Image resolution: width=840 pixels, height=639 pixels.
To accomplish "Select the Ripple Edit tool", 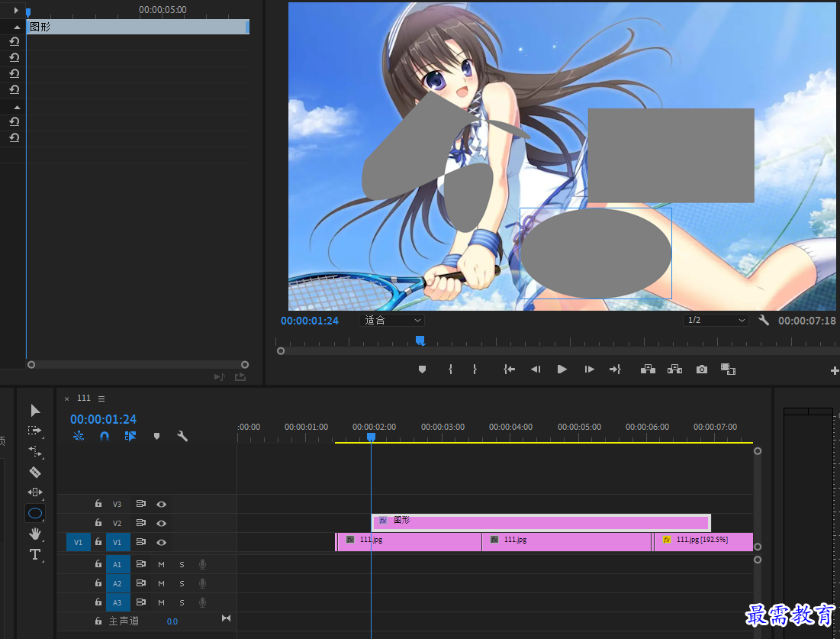I will (x=35, y=451).
